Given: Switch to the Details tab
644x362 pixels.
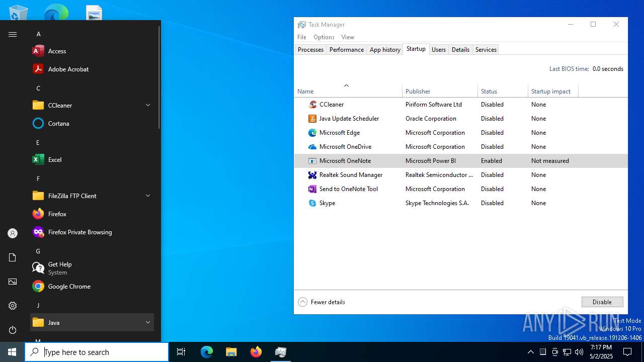Looking at the screenshot, I should (460, 49).
